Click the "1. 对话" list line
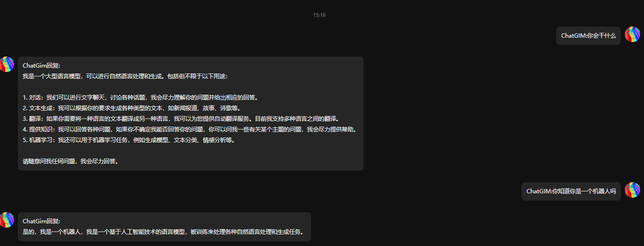644x246 pixels. tap(141, 98)
